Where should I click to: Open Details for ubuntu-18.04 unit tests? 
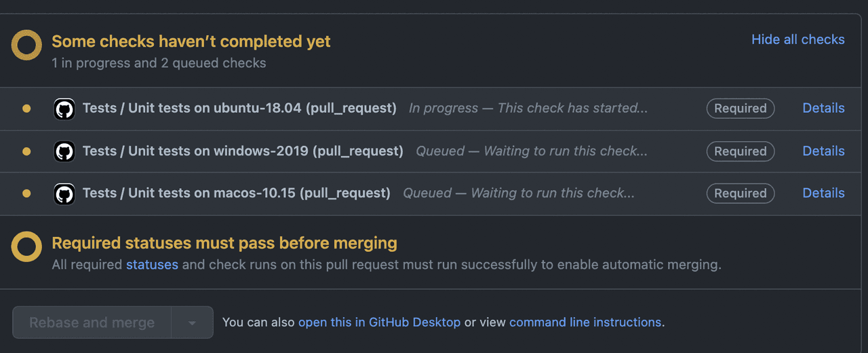coord(823,108)
